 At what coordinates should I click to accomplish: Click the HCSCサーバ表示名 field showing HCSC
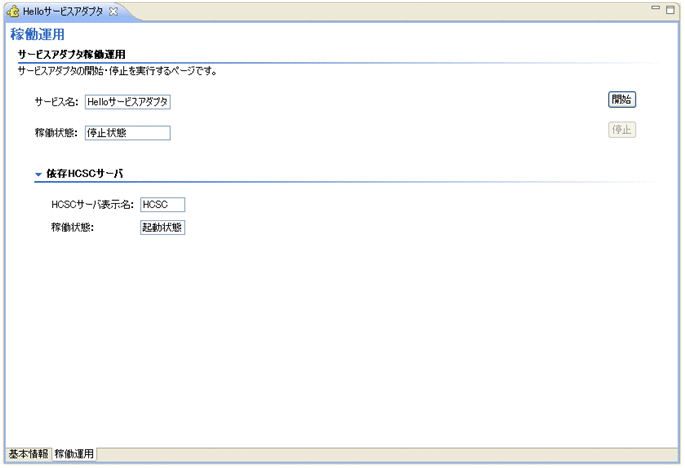(x=163, y=205)
